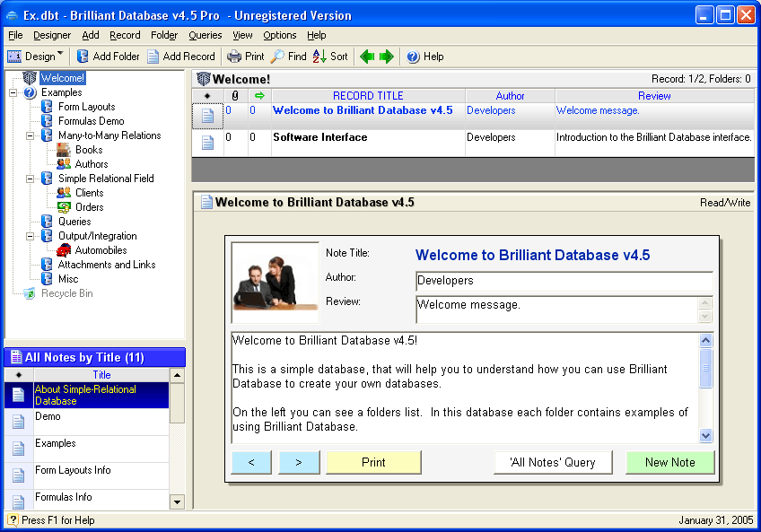Viewport: 761px width, 532px height.
Task: Click the Title column header in notes list
Action: click(101, 375)
